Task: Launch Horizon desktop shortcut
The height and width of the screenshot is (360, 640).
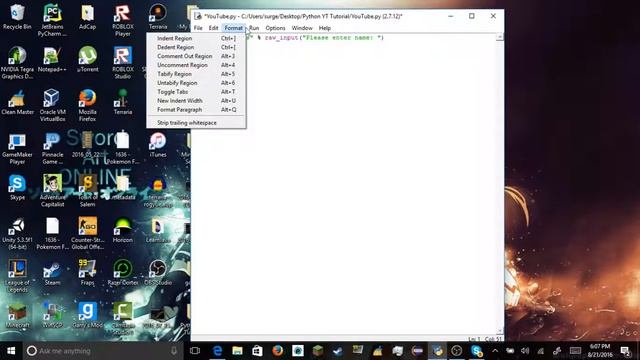Action: (122, 230)
